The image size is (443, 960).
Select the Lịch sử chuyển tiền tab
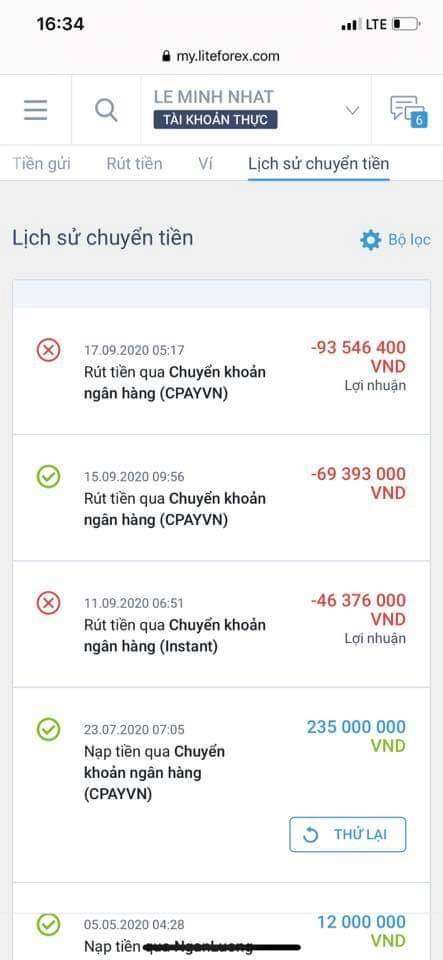pos(318,163)
